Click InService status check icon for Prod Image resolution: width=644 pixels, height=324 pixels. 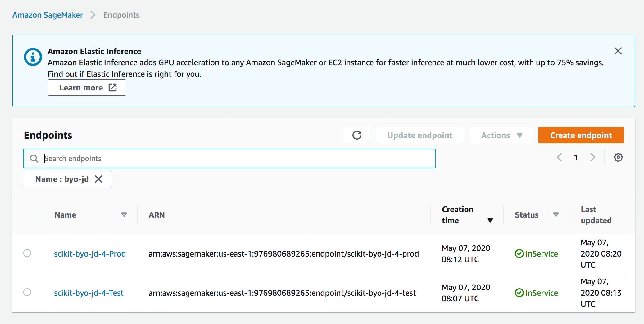pos(519,254)
